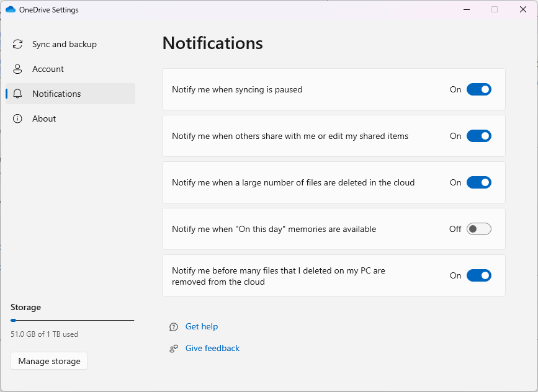
Task: Turn off others share with me toggle
Action: (479, 136)
